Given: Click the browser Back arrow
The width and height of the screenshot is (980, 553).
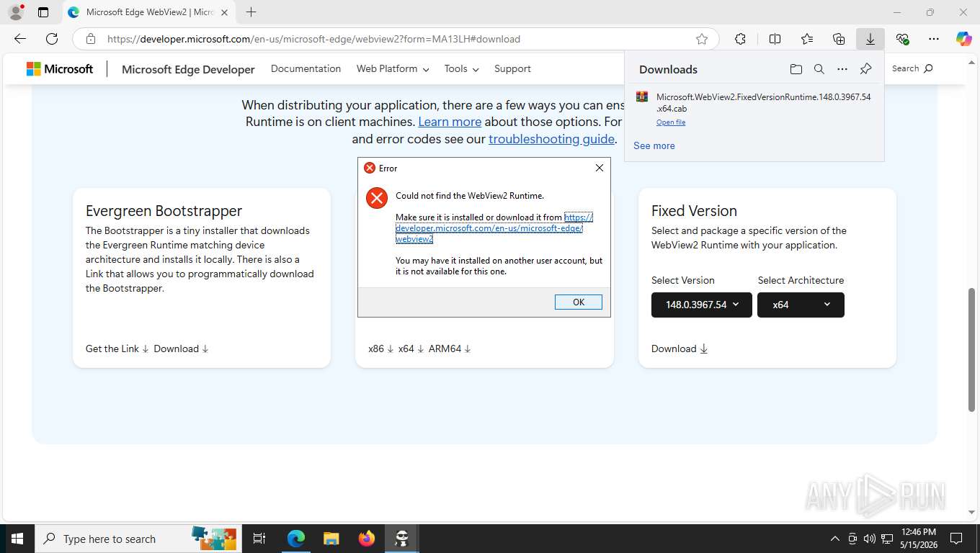Looking at the screenshot, I should point(20,39).
